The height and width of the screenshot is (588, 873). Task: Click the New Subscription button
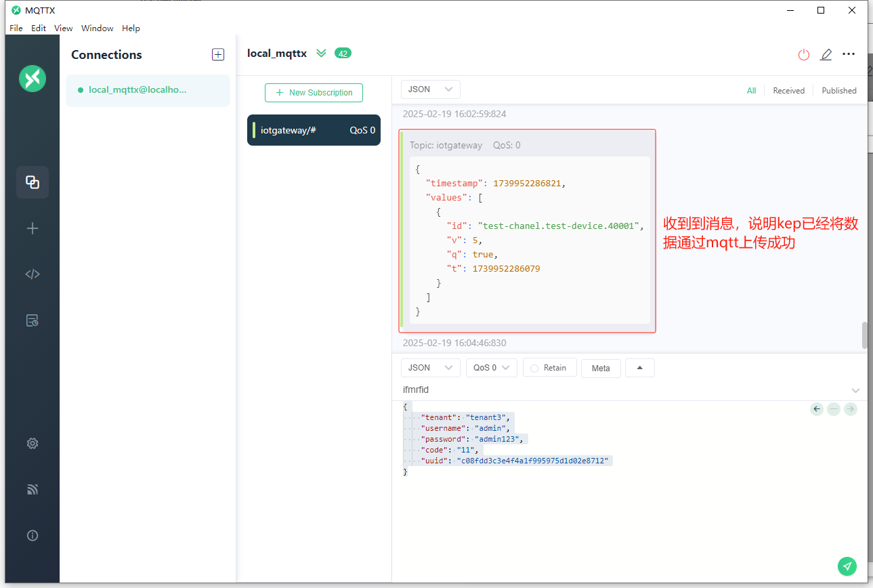point(314,93)
